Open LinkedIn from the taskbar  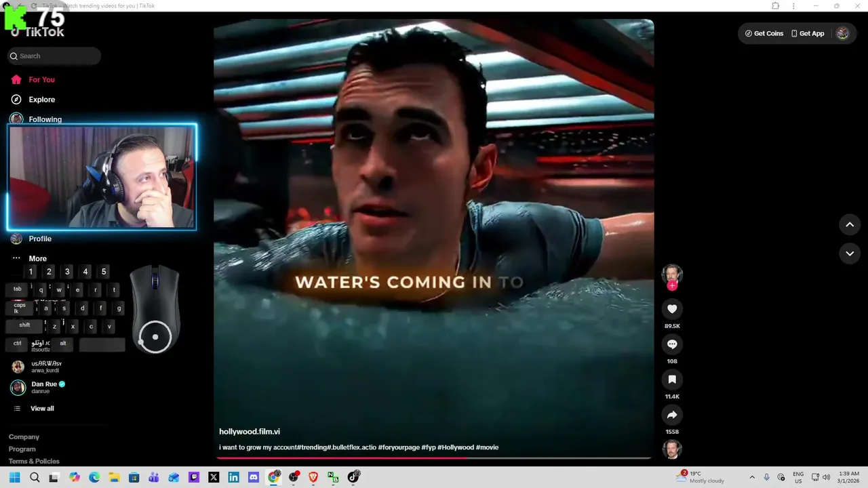pos(233,477)
